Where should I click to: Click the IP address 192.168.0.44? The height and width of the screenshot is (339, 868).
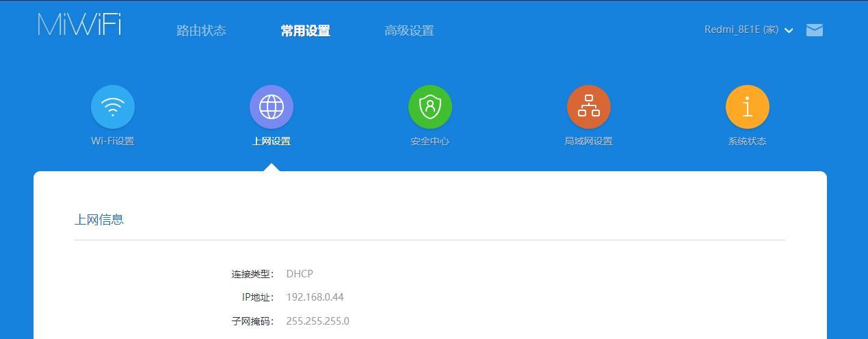click(x=315, y=297)
